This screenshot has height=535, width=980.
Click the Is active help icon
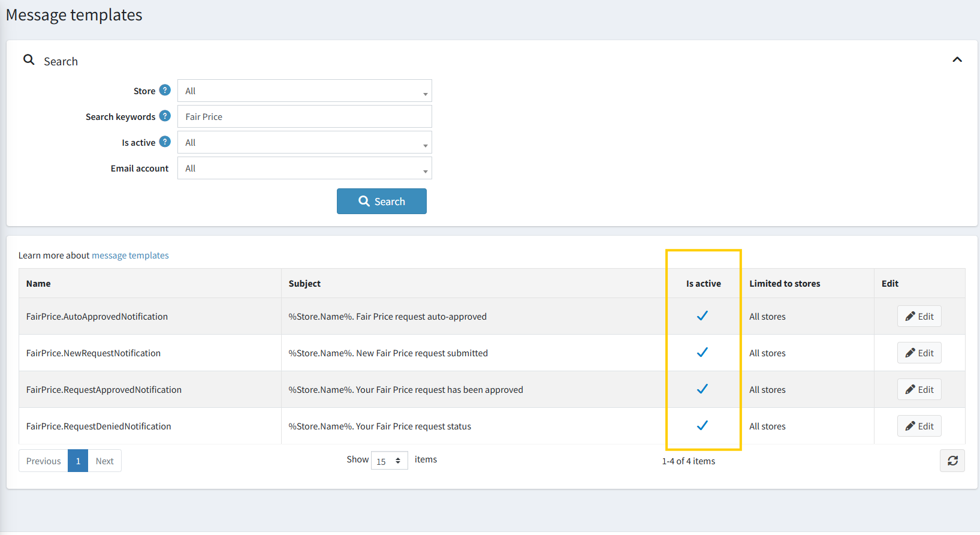tap(165, 142)
